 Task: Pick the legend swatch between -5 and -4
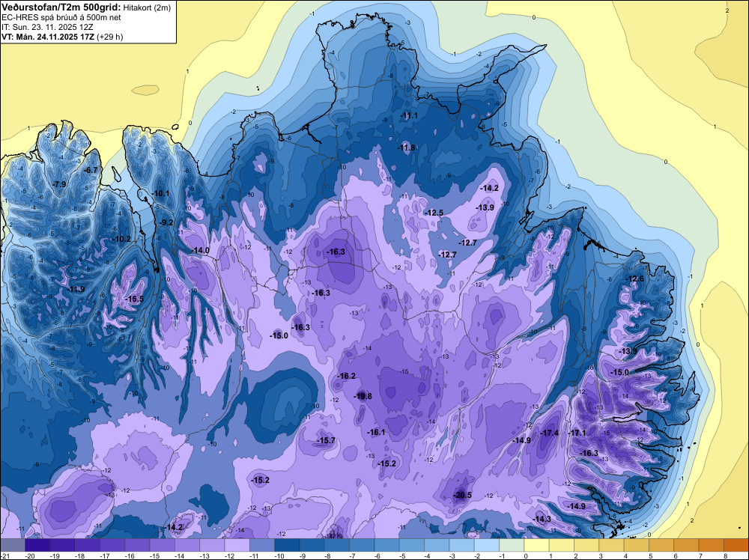(412, 545)
